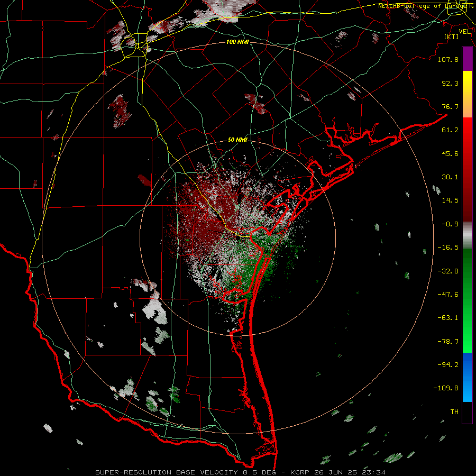
Task: Click the -78.7 legend value
Action: pos(448,342)
